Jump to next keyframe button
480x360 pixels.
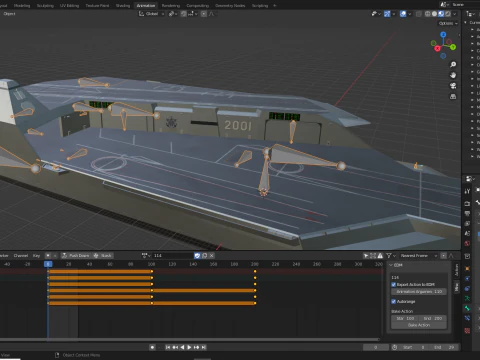(197, 347)
